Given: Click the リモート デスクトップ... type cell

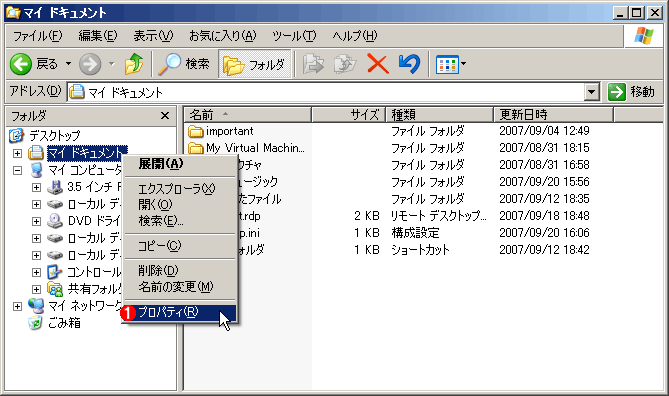Looking at the screenshot, I should (439, 216).
